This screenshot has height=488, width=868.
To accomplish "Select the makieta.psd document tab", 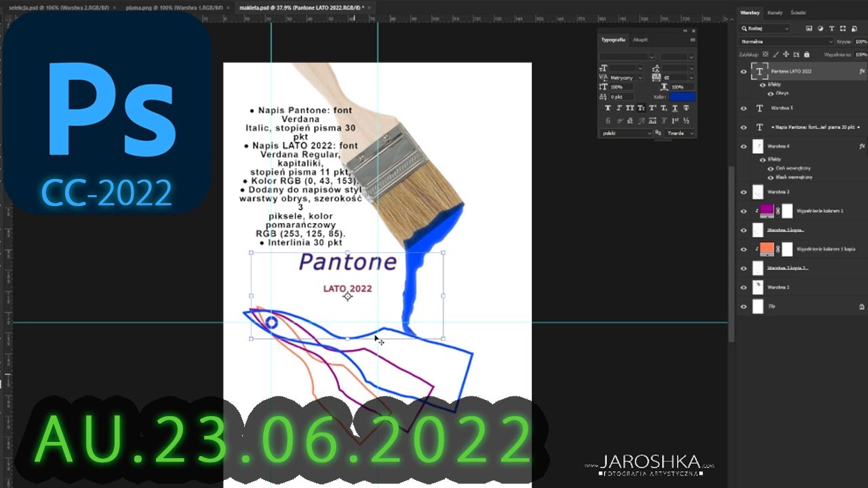I will tap(301, 7).
